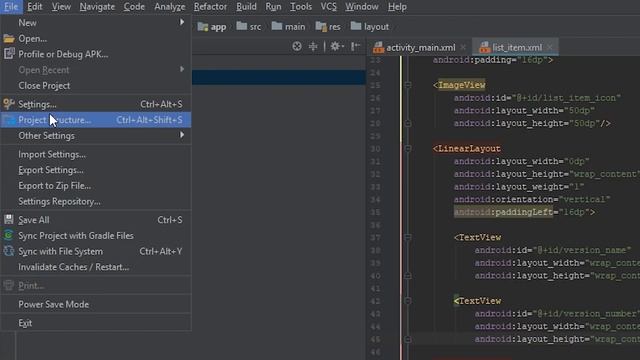Click the res breadcrumb folder
The width and height of the screenshot is (640, 360).
[328, 27]
